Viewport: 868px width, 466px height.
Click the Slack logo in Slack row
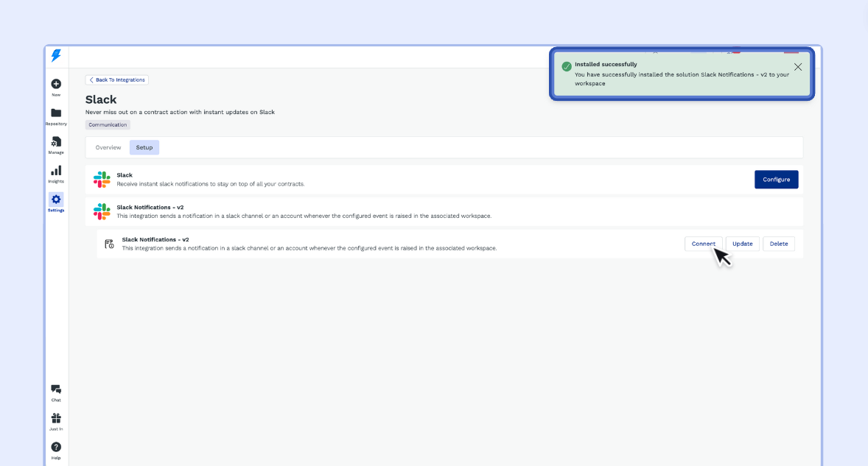(x=102, y=179)
